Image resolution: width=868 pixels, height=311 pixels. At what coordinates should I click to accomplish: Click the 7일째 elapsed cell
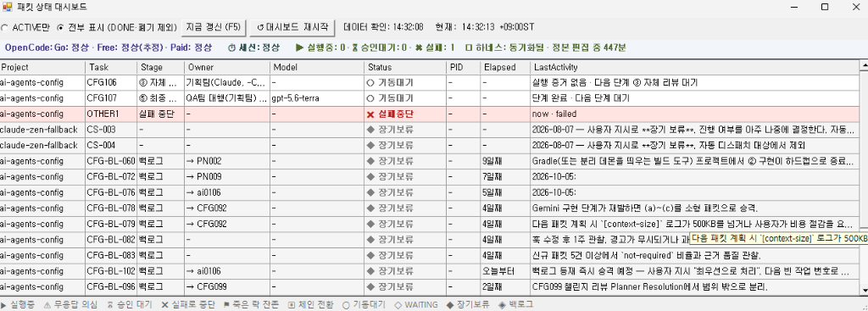505,177
